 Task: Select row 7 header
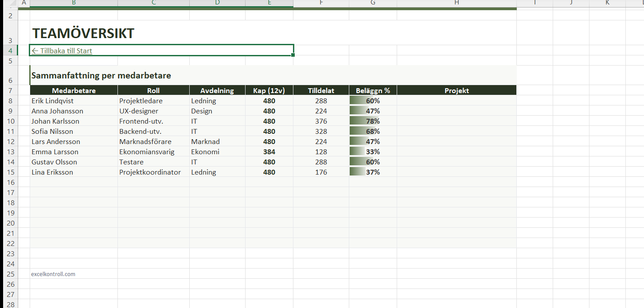pyautogui.click(x=11, y=91)
